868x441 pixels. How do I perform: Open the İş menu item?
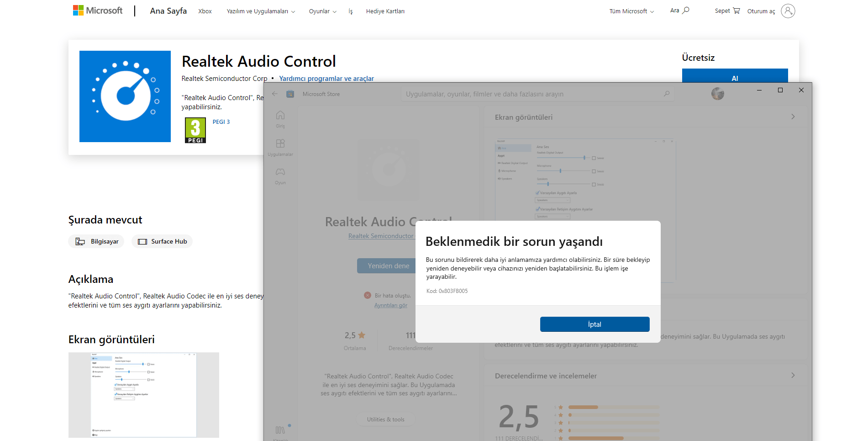[x=351, y=11]
